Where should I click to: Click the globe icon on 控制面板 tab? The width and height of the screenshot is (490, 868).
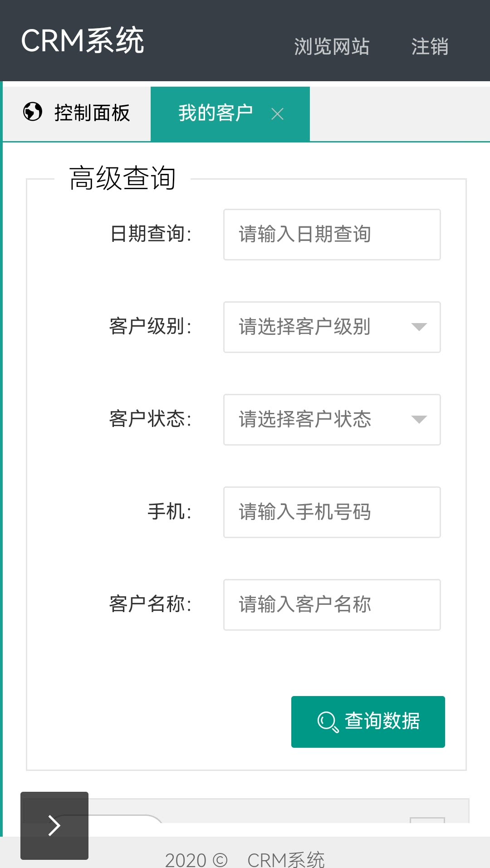point(33,112)
